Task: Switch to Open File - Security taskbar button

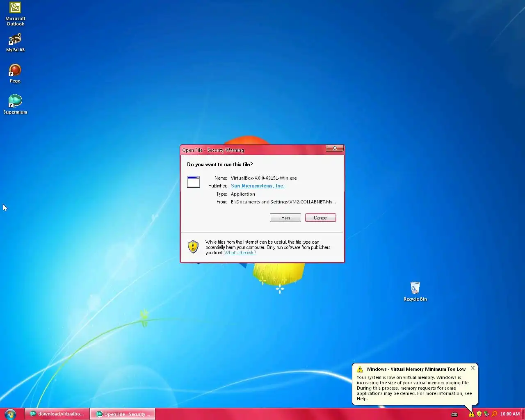Action: tap(123, 414)
